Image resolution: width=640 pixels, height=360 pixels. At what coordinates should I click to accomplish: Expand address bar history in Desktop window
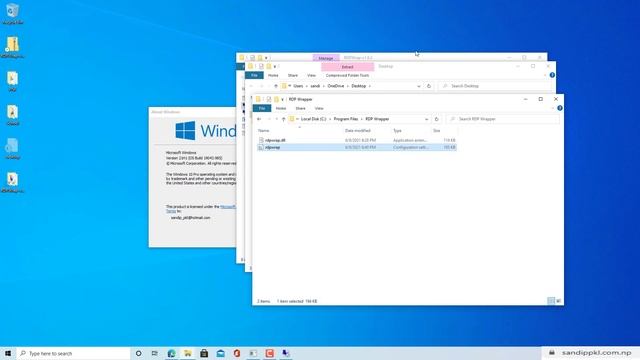point(418,86)
